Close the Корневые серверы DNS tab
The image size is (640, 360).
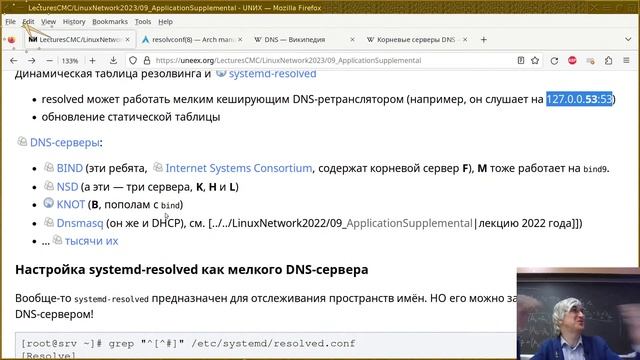pos(465,40)
